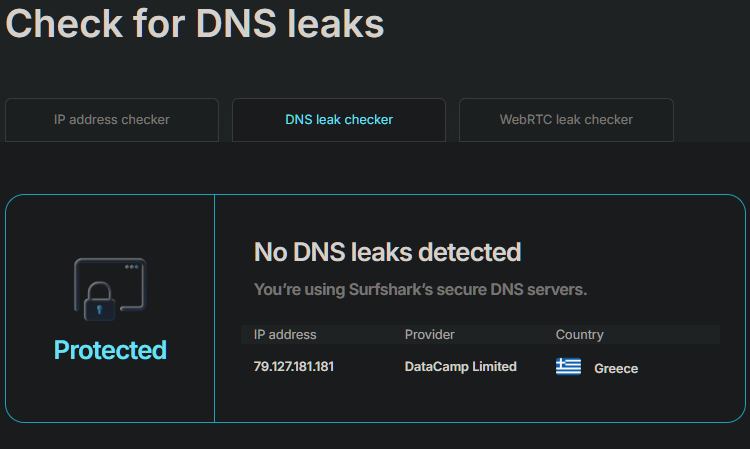Click the Protected status label
750x449 pixels.
(x=110, y=350)
